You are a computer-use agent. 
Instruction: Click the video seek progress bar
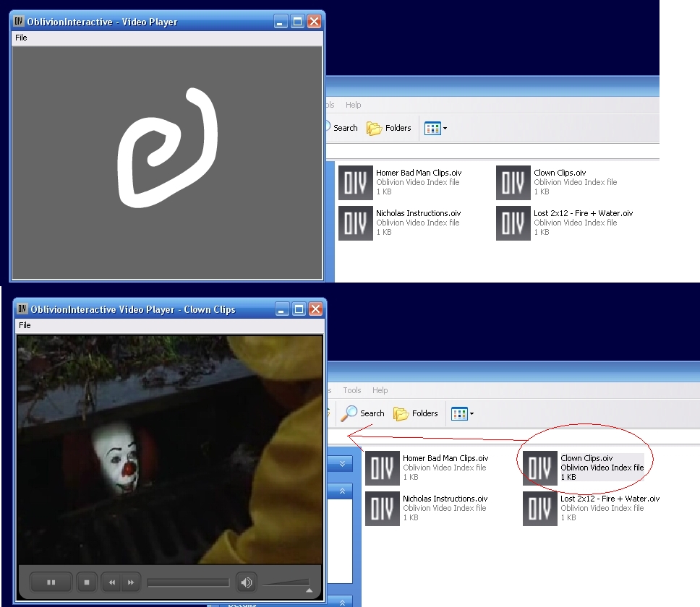coord(188,582)
